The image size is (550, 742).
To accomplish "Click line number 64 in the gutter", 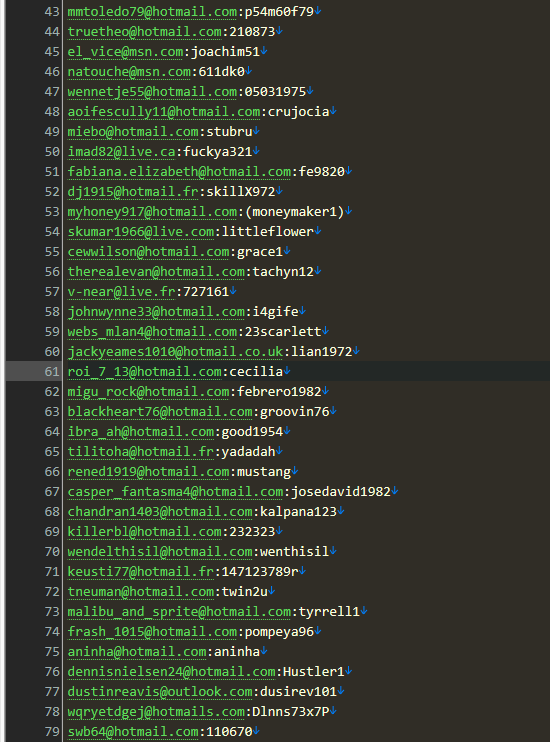I will tap(52, 432).
